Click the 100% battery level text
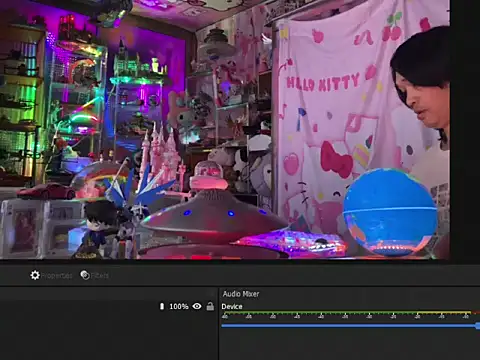This screenshot has height=360, width=480. (179, 306)
